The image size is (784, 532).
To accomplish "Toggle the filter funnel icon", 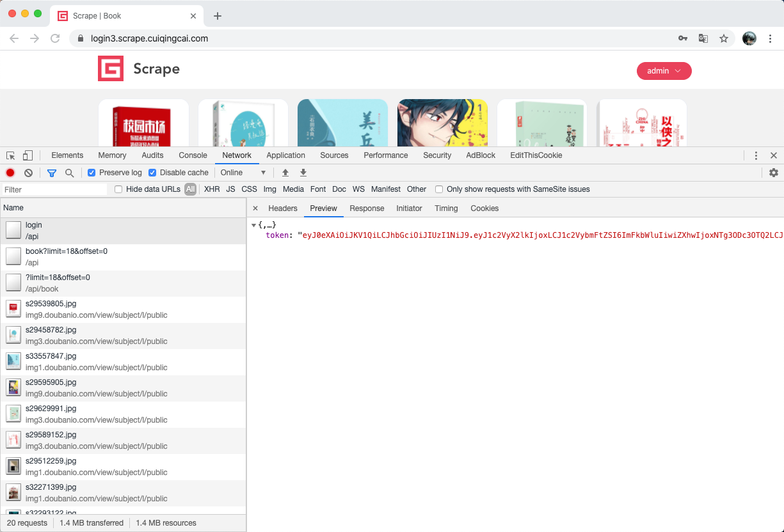I will (52, 173).
